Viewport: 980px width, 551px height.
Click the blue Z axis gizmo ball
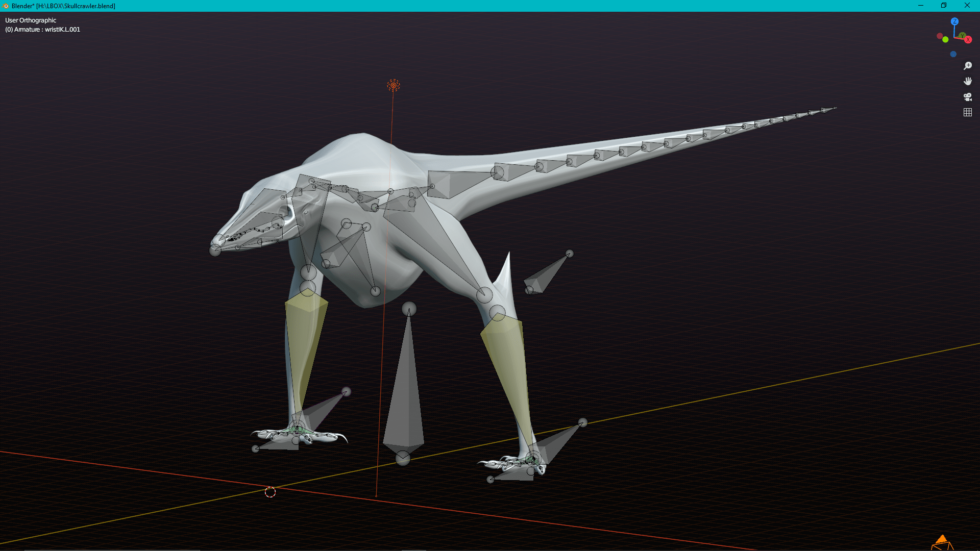click(954, 21)
